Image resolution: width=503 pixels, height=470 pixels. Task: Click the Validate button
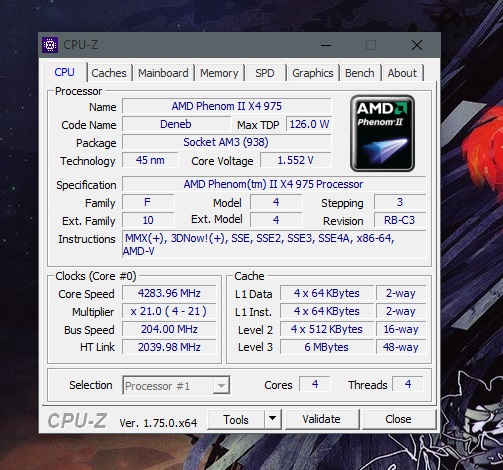(321, 419)
